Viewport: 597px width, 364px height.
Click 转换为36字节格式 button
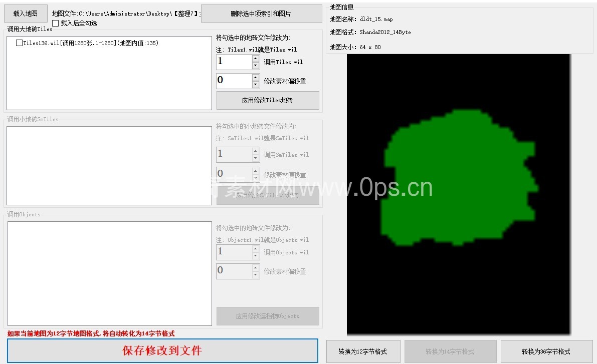pyautogui.click(x=546, y=351)
